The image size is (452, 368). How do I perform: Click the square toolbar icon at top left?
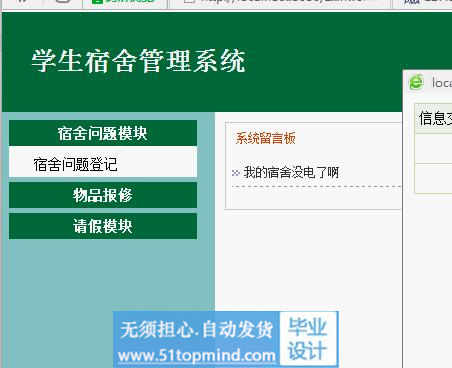coord(63,1)
